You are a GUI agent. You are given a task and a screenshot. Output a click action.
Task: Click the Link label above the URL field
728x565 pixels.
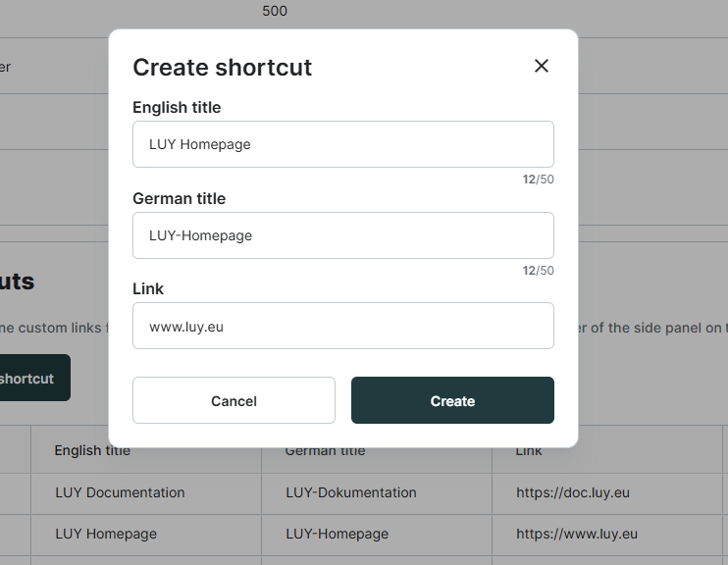148,288
